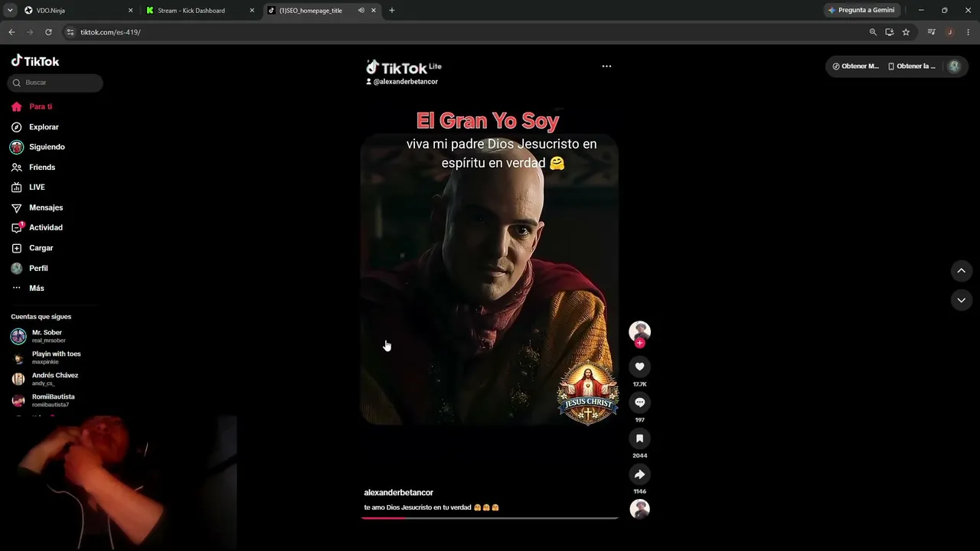Viewport: 980px width, 551px height.
Task: Click the Pregunta a Gemini button
Action: click(862, 11)
